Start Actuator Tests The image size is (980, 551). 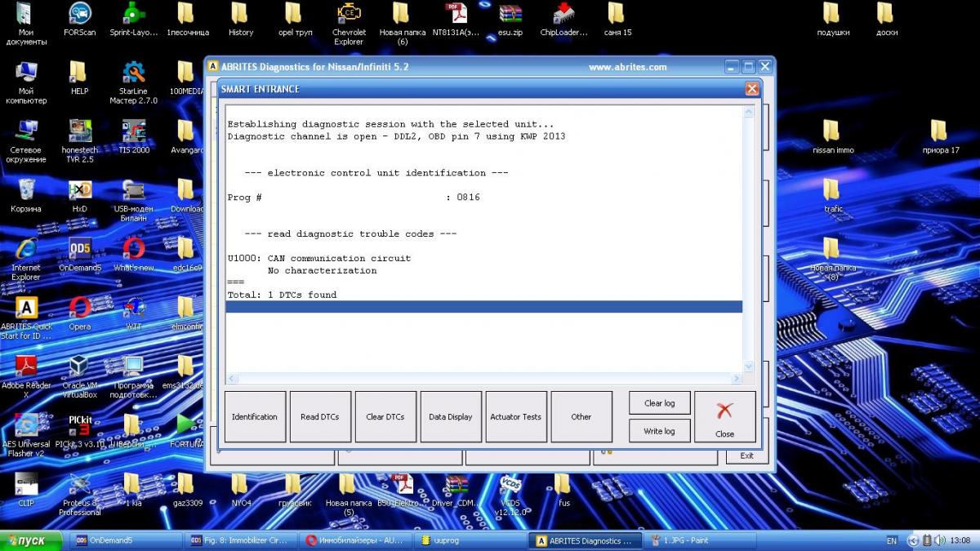pos(516,416)
